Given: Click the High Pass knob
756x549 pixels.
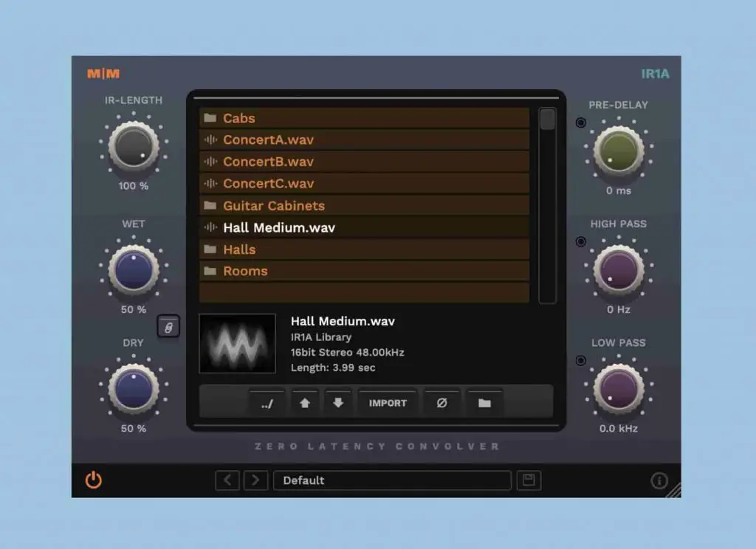Looking at the screenshot, I should click(x=619, y=269).
